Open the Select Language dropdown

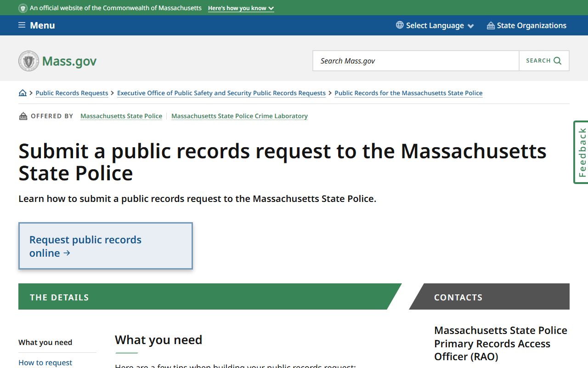pyautogui.click(x=435, y=25)
